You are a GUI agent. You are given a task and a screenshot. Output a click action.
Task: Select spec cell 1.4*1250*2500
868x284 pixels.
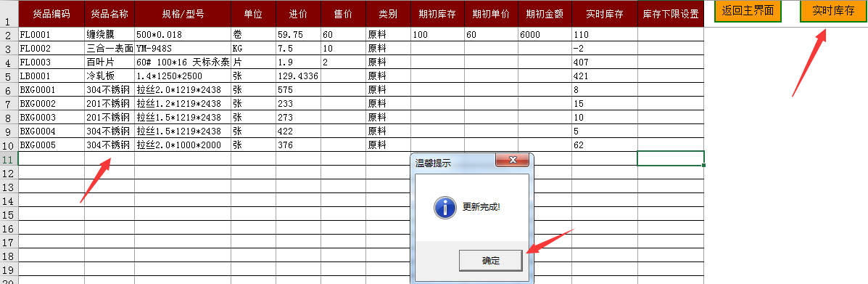[183, 76]
